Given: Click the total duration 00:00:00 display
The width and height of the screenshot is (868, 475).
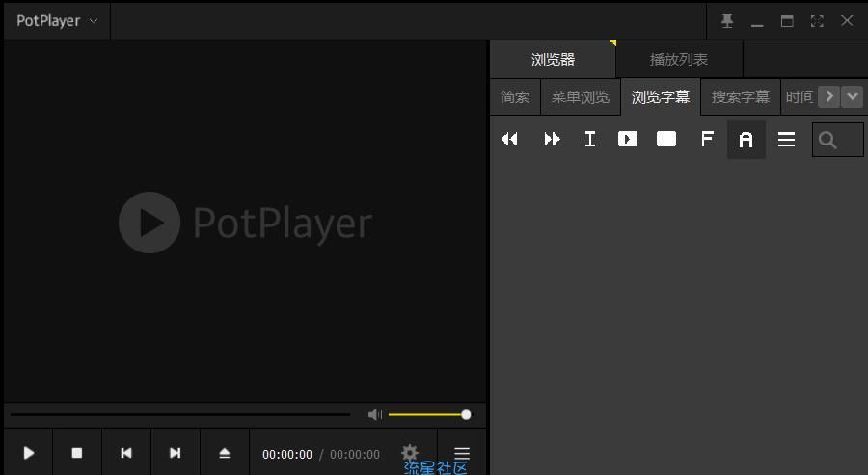Looking at the screenshot, I should point(355,455).
